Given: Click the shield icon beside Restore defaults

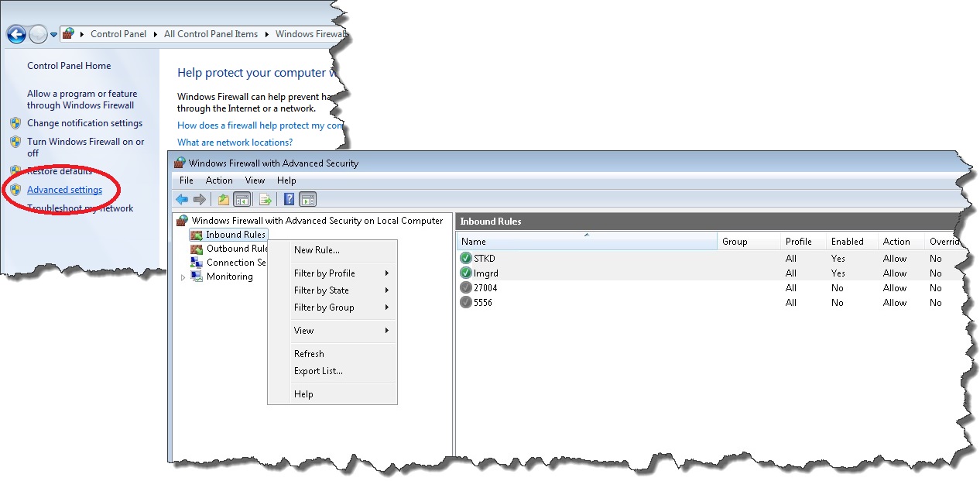Looking at the screenshot, I should click(x=15, y=170).
